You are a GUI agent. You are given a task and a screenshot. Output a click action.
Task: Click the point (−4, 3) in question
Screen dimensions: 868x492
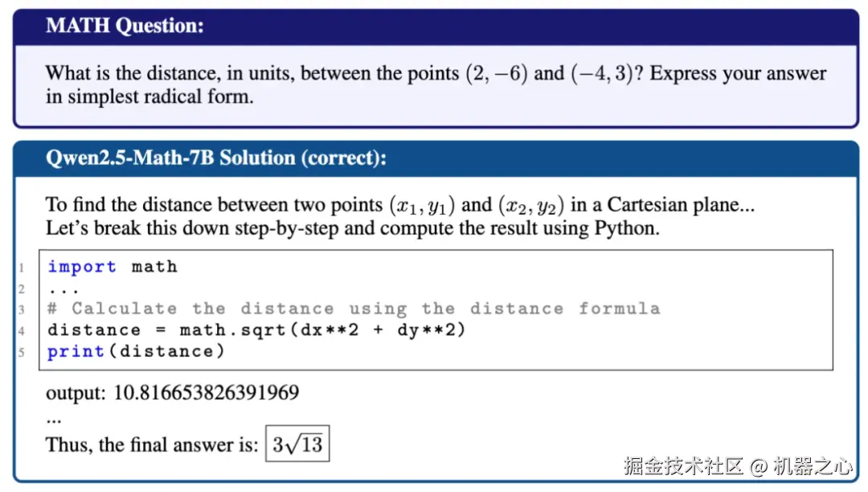(602, 74)
